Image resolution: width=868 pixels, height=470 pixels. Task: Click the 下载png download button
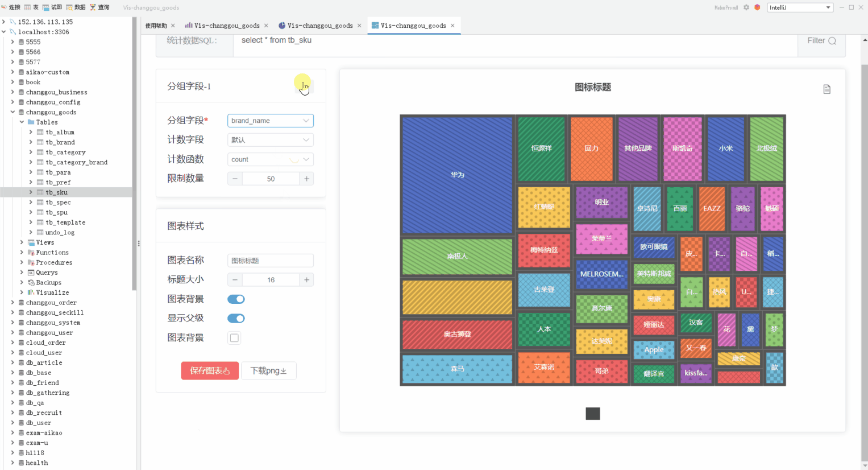[x=269, y=371]
